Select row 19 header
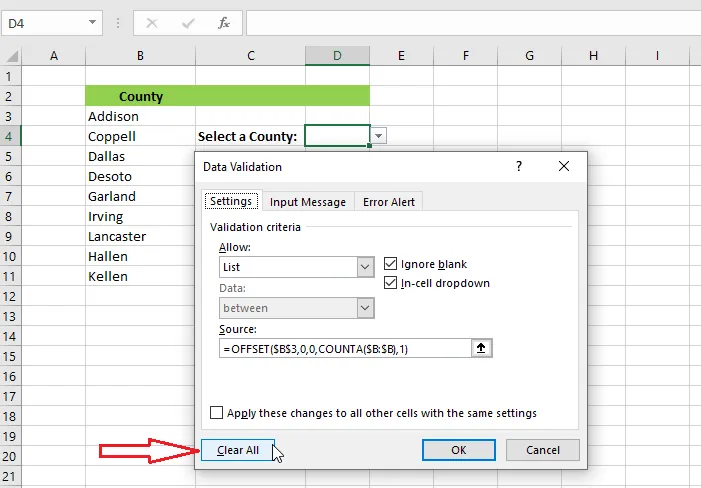 10,436
